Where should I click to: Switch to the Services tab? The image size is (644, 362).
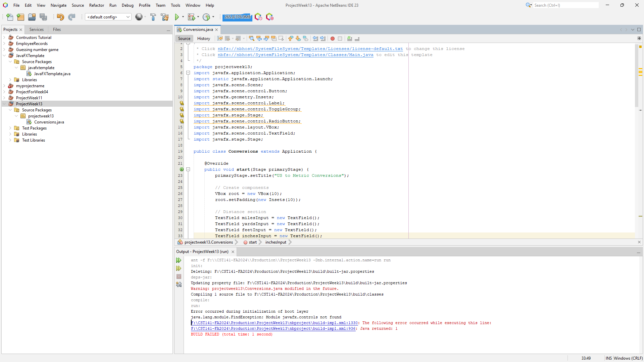pos(36,30)
